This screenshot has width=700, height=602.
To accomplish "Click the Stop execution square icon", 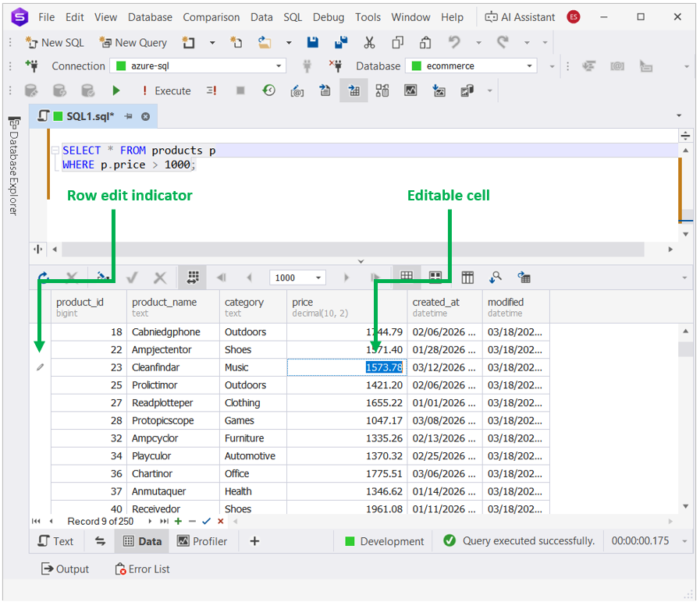I will 240,91.
